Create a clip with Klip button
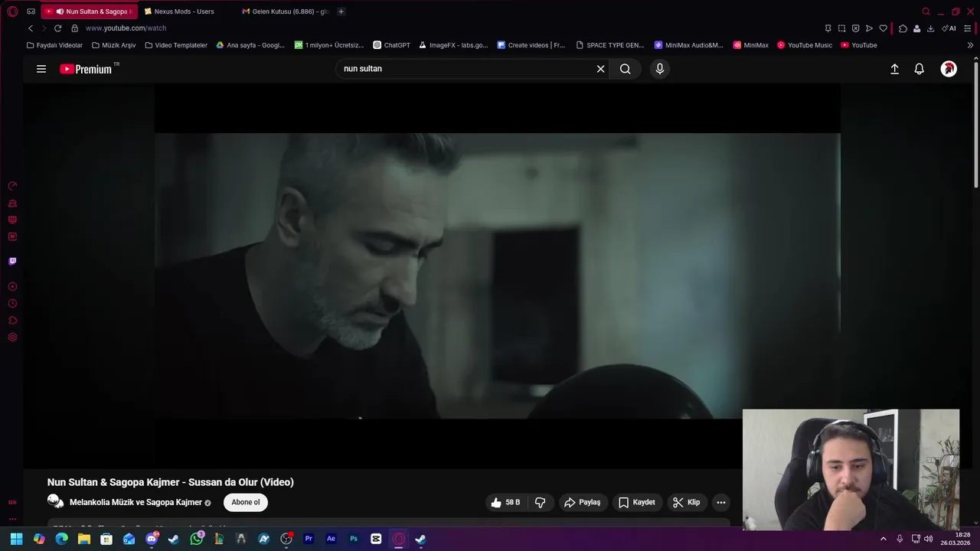 [686, 503]
